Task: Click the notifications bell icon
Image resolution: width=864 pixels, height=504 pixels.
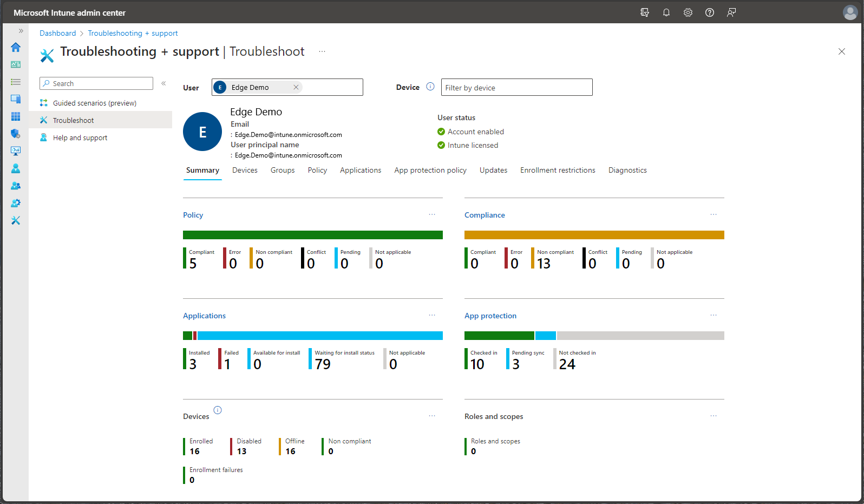Action: (666, 12)
